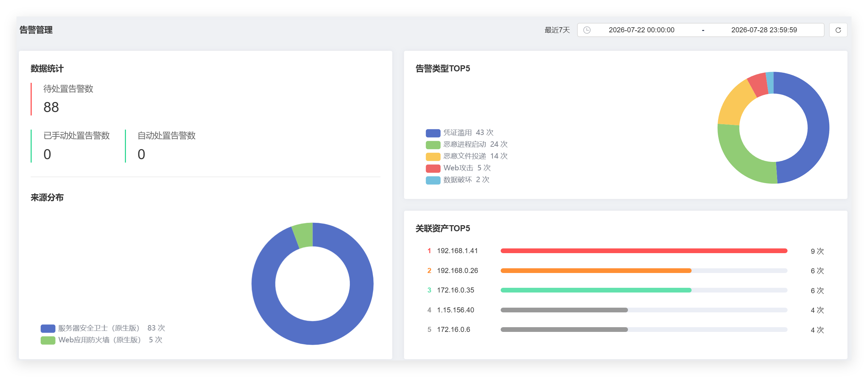Select asset 192.168.1.41
The image size is (868, 377).
(x=457, y=251)
